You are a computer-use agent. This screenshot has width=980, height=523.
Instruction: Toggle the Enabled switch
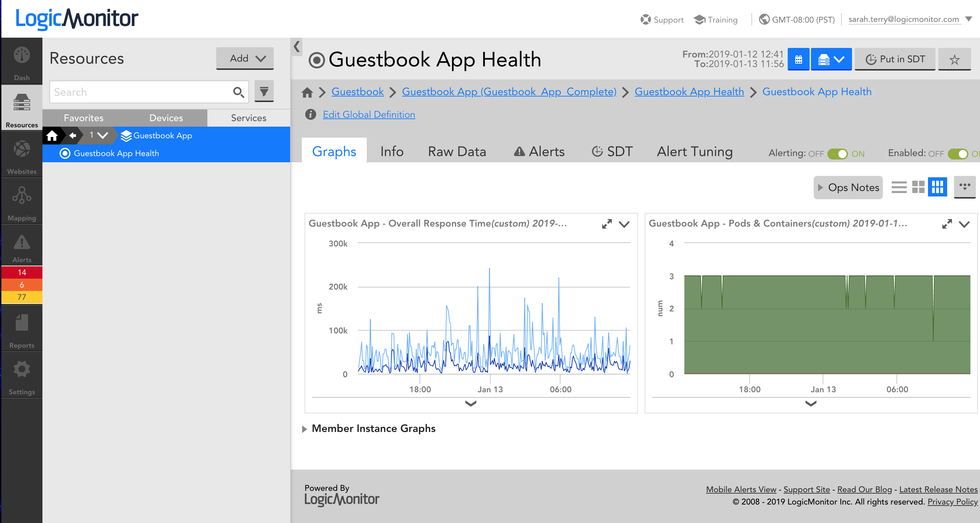(x=957, y=153)
